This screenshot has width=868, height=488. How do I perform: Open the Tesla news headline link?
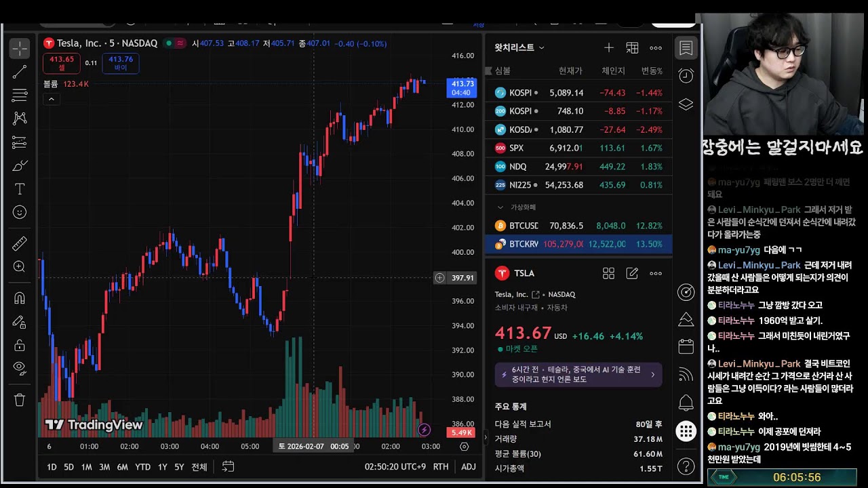point(578,374)
